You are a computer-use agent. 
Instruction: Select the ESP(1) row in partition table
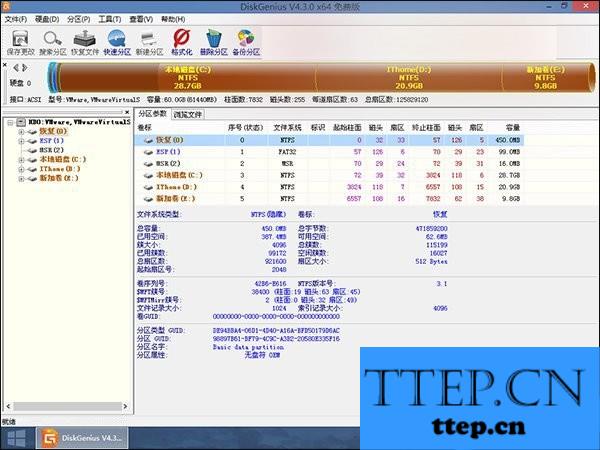coord(329,152)
